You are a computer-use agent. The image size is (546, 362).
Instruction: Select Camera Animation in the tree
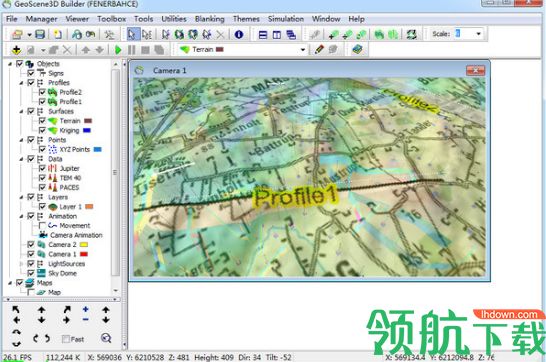click(x=76, y=235)
